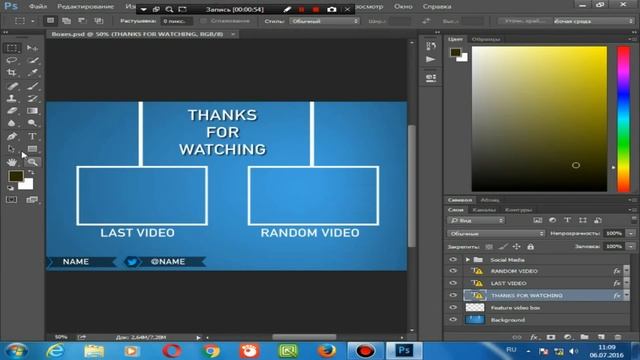This screenshot has height=360, width=640.
Task: Click the foreground color swatch in toolbox
Action: (16, 176)
